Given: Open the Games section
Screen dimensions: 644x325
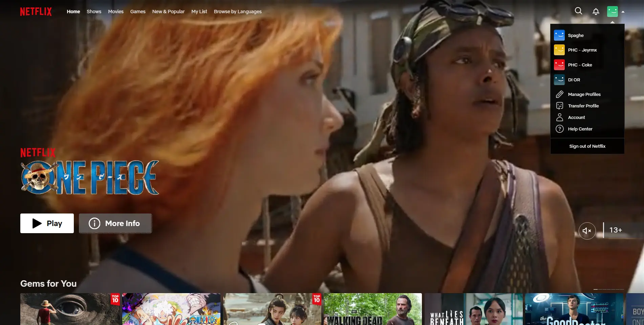Looking at the screenshot, I should (x=138, y=12).
